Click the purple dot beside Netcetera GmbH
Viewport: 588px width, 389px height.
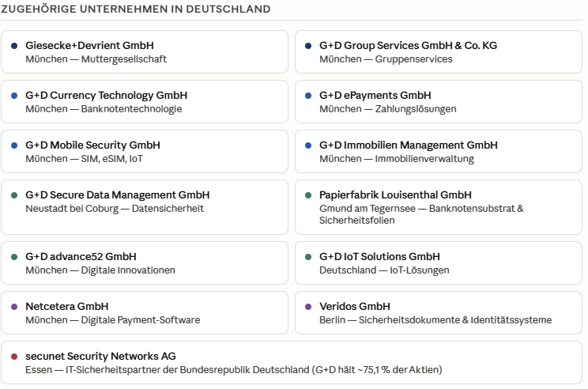click(14, 307)
